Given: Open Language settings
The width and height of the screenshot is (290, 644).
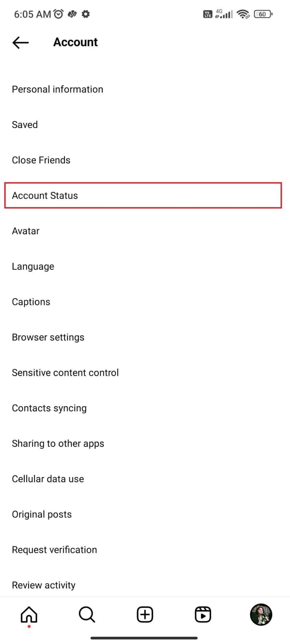Looking at the screenshot, I should click(x=145, y=266).
